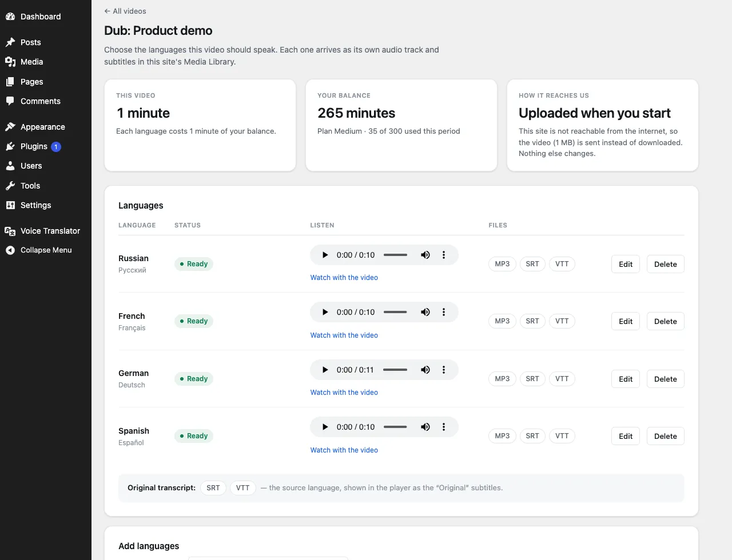Download the original transcript VTT
The width and height of the screenshot is (732, 560).
coord(243,488)
